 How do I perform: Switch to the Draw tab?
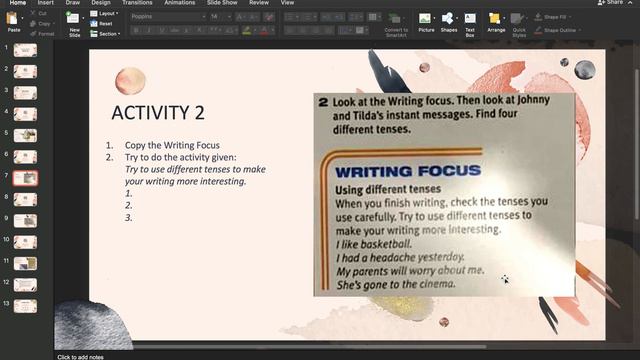pyautogui.click(x=73, y=3)
